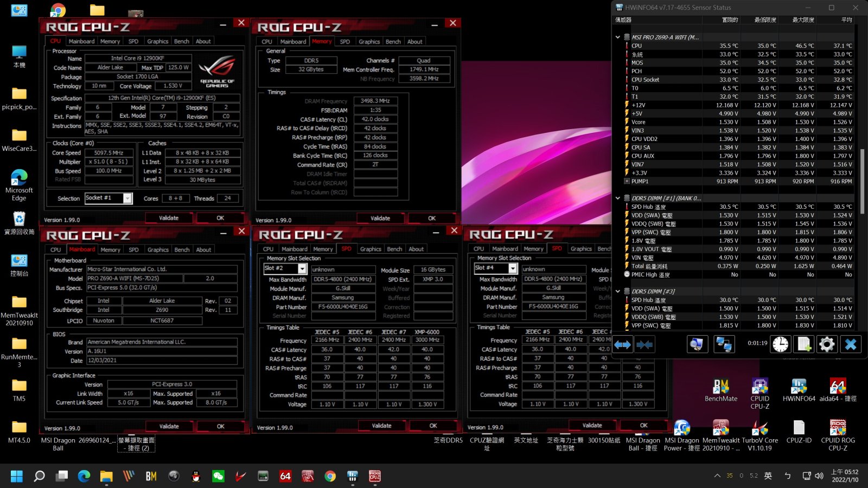Open MT4.5.0 folder on desktop
This screenshot has width=868, height=488.
(19, 432)
